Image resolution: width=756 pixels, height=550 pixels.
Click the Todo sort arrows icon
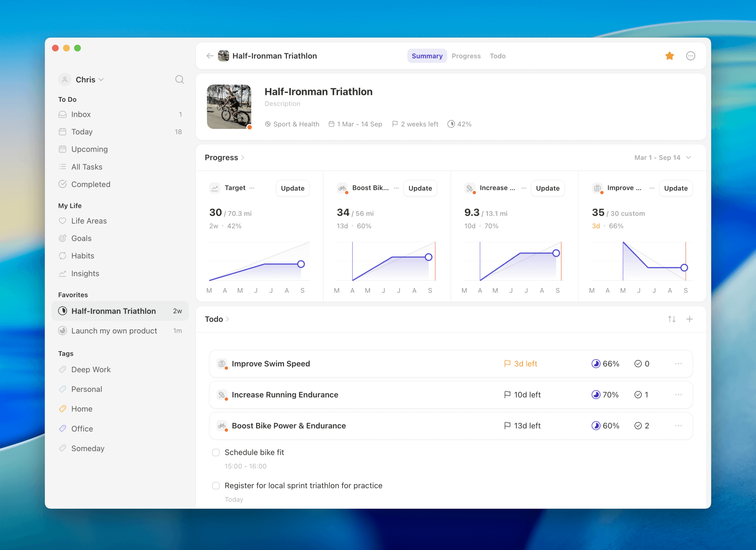671,319
